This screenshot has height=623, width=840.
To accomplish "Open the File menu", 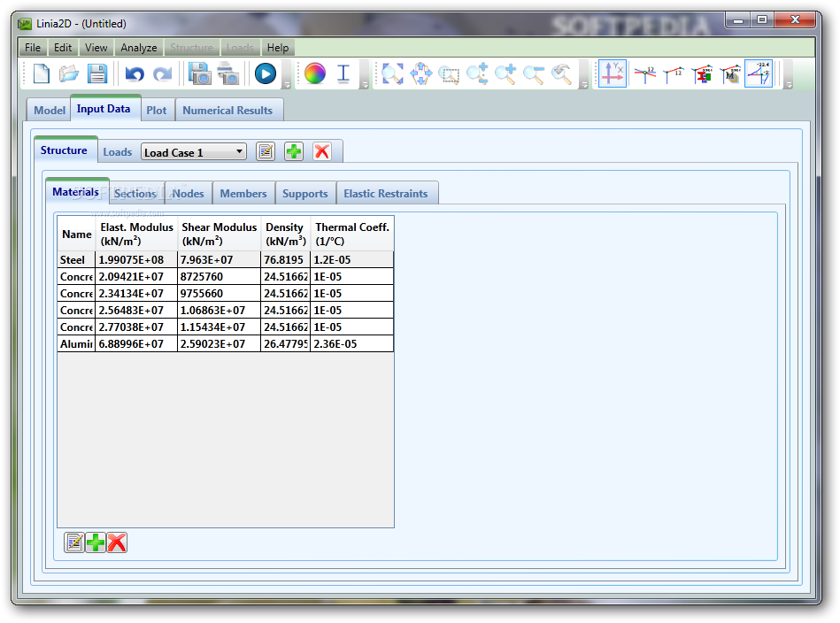I will pyautogui.click(x=33, y=48).
